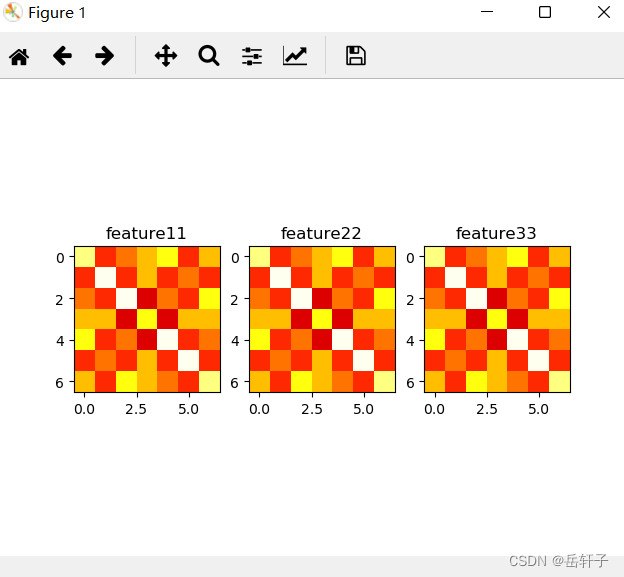Click x-axis label 0.0 of feature11
Image resolution: width=624 pixels, height=577 pixels.
pyautogui.click(x=84, y=409)
